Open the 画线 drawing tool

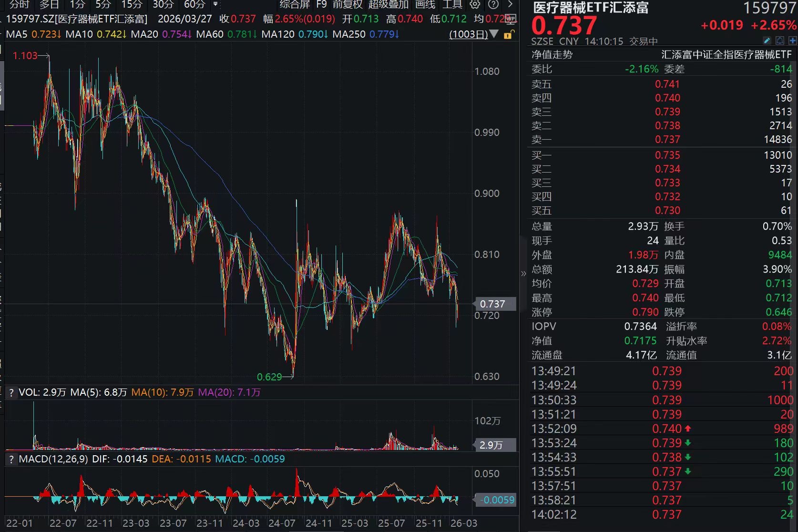[425, 5]
